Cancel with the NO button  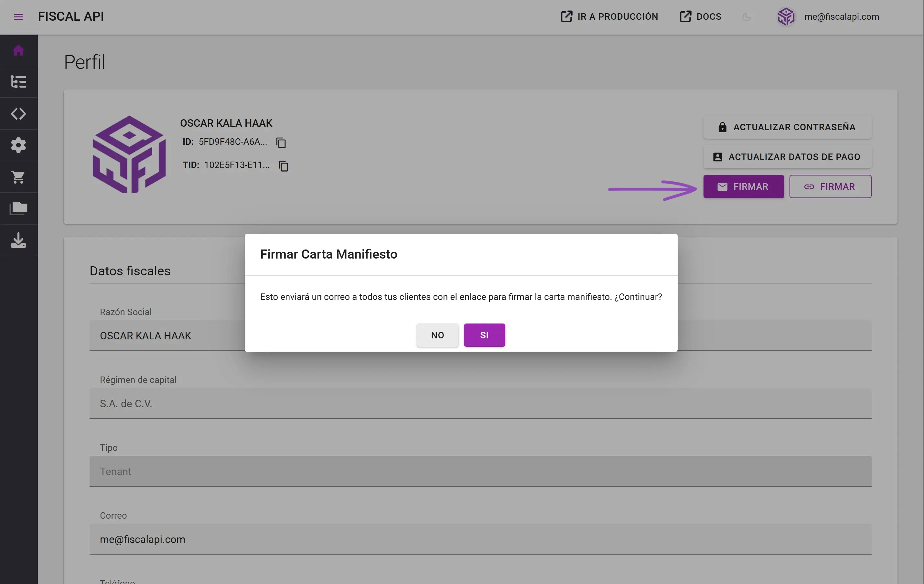point(437,335)
